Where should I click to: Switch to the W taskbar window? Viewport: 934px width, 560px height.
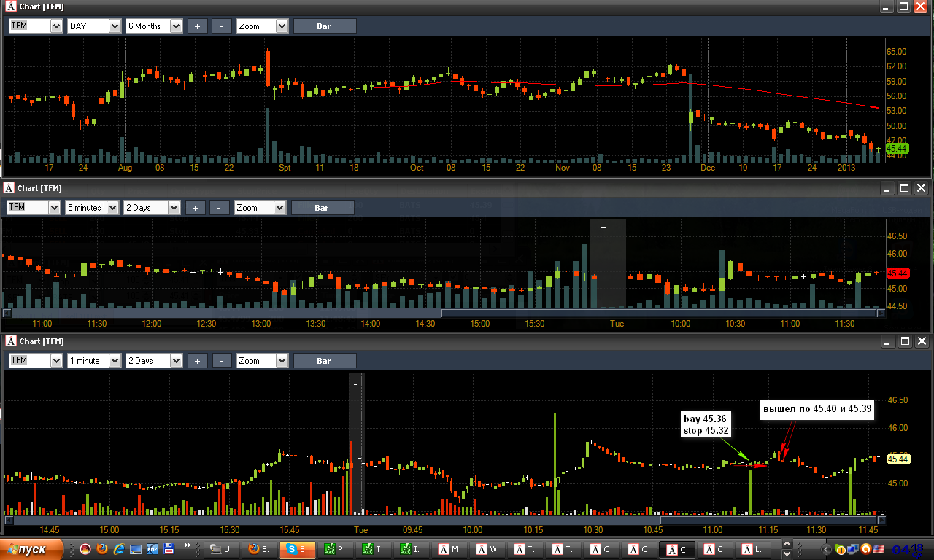pyautogui.click(x=487, y=549)
